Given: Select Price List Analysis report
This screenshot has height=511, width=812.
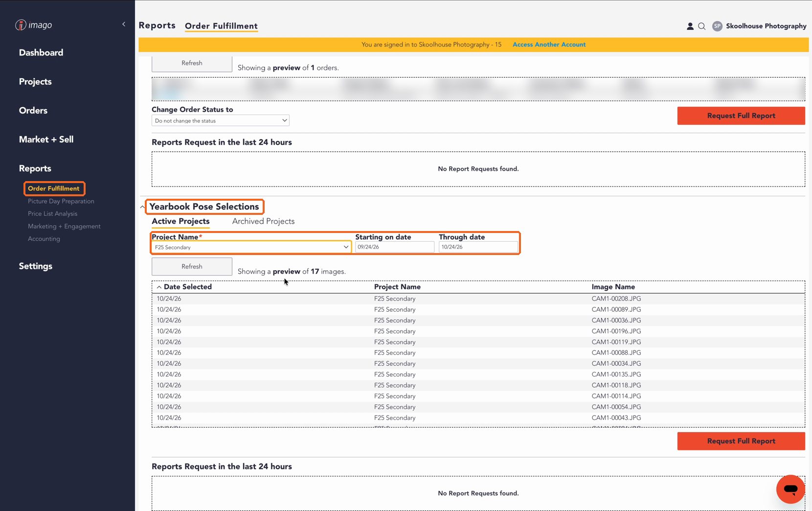Looking at the screenshot, I should pyautogui.click(x=53, y=214).
